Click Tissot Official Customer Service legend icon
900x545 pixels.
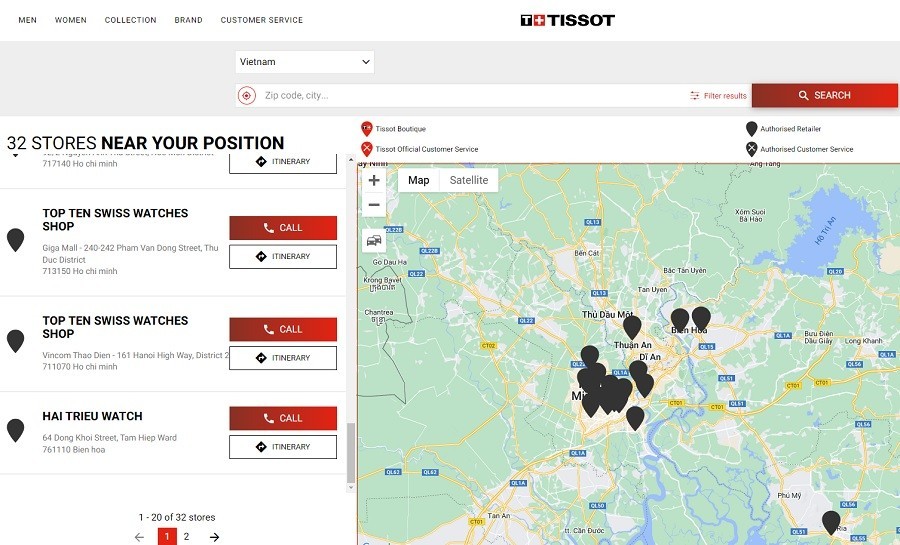click(367, 149)
